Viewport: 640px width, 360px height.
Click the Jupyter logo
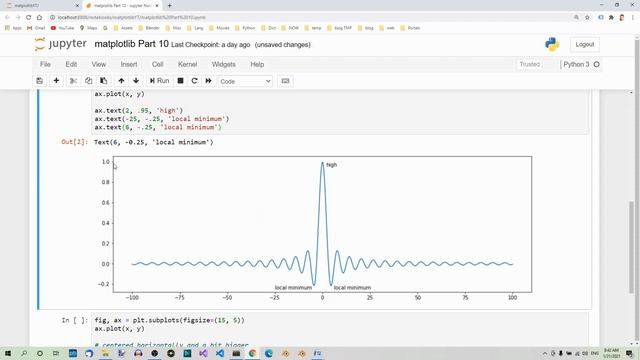(61, 44)
